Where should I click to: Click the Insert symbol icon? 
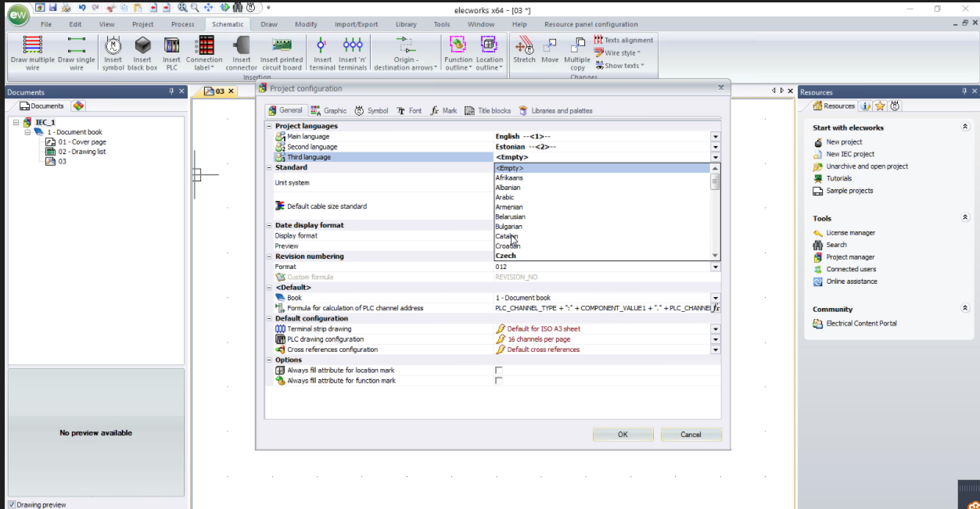[113, 45]
